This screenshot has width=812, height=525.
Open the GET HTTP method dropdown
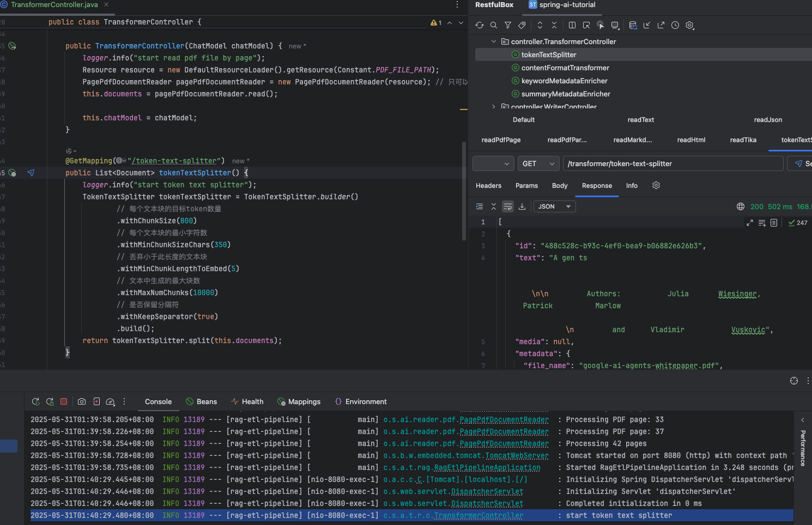coord(538,163)
